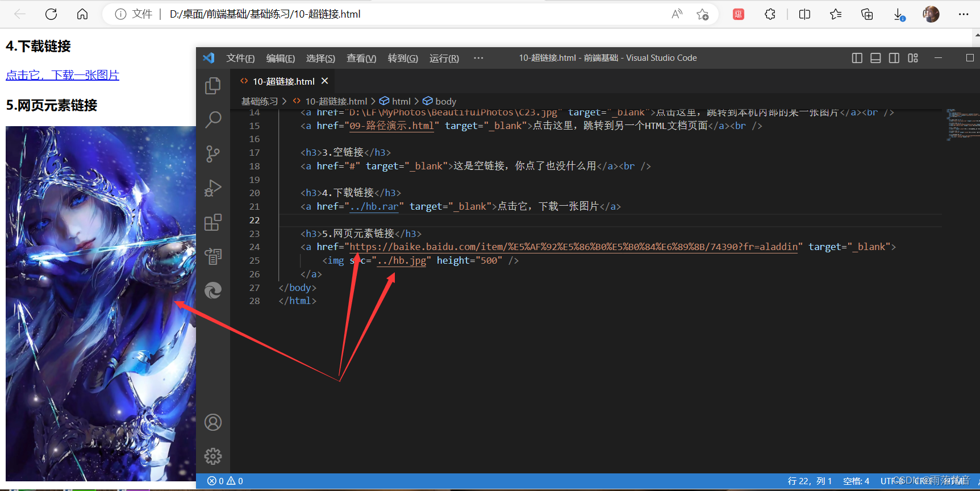The image size is (980, 491).
Task: Click the browser page scrollbar up arrow
Action: click(x=977, y=35)
